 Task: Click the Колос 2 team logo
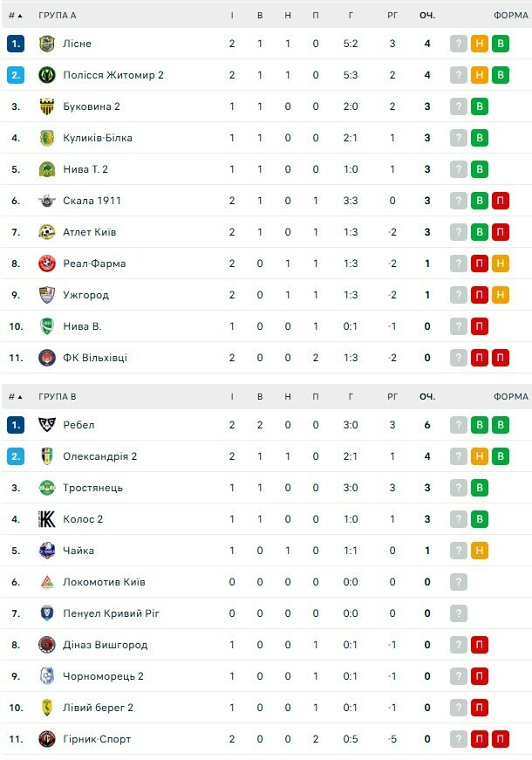pyautogui.click(x=47, y=519)
